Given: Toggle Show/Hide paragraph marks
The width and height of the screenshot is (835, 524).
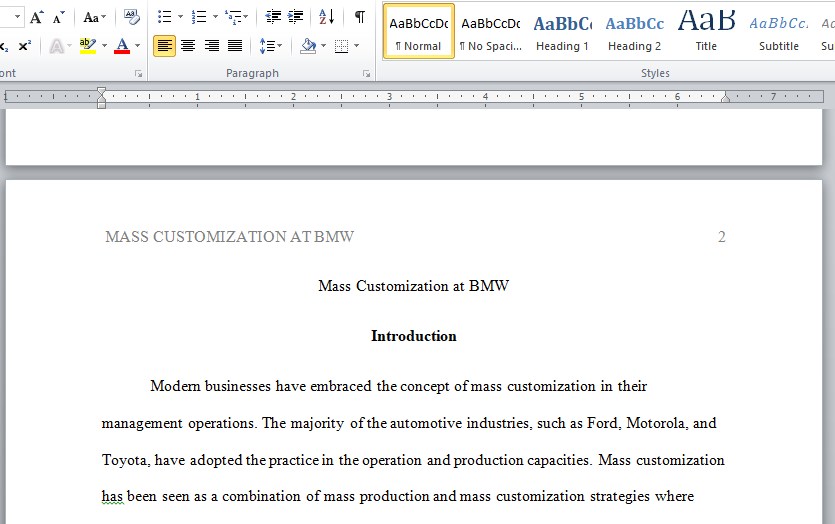Looking at the screenshot, I should click(x=360, y=17).
